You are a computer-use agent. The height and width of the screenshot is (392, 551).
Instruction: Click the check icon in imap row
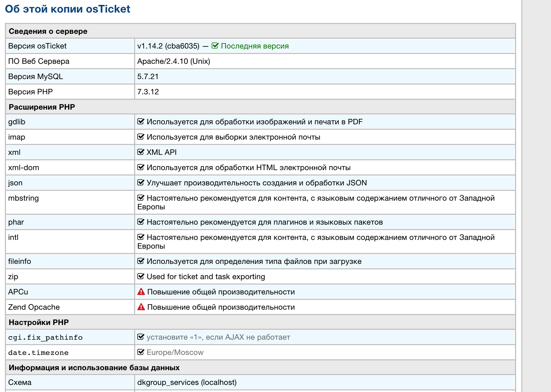(x=141, y=137)
